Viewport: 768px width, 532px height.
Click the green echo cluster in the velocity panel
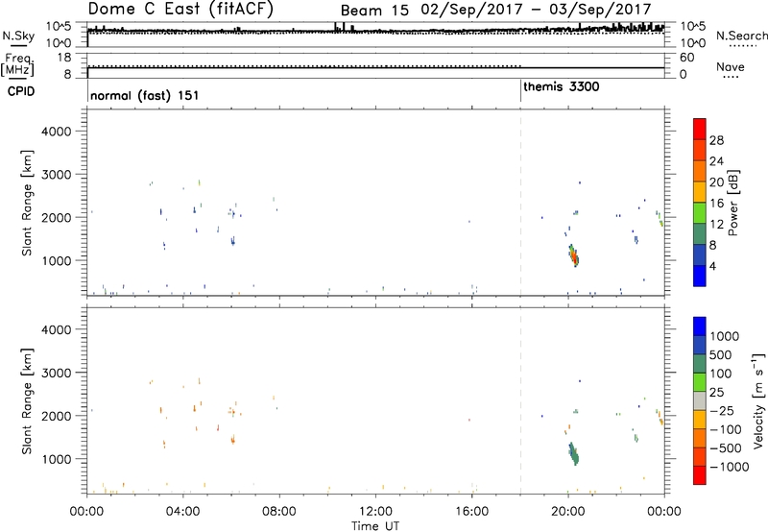coord(573,453)
